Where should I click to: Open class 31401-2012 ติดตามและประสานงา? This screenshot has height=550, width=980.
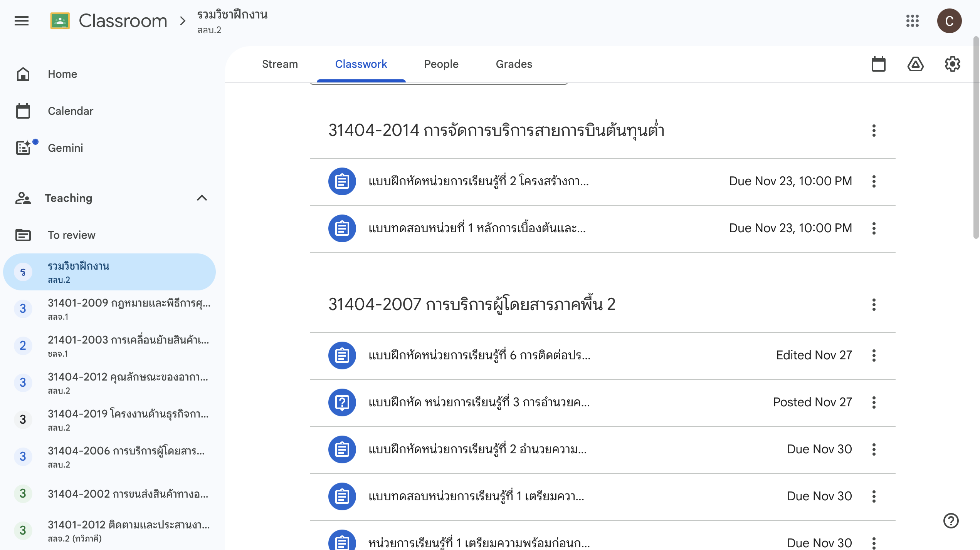[x=109, y=531]
